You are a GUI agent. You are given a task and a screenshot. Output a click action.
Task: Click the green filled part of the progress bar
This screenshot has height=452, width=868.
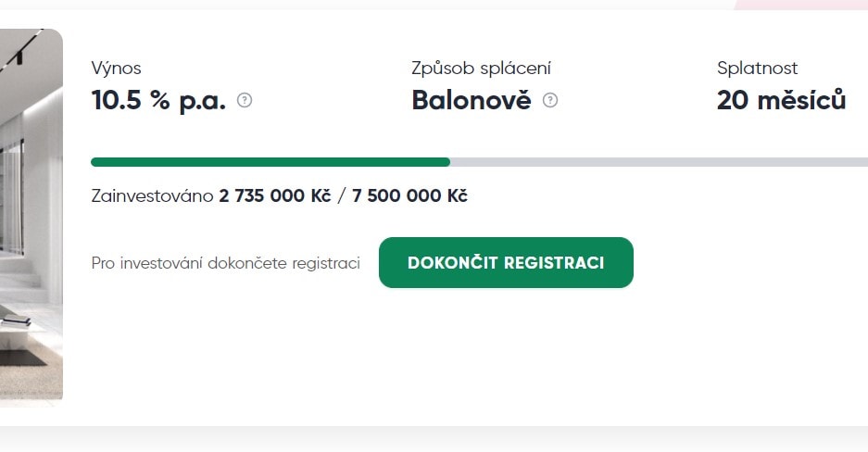[x=270, y=162]
